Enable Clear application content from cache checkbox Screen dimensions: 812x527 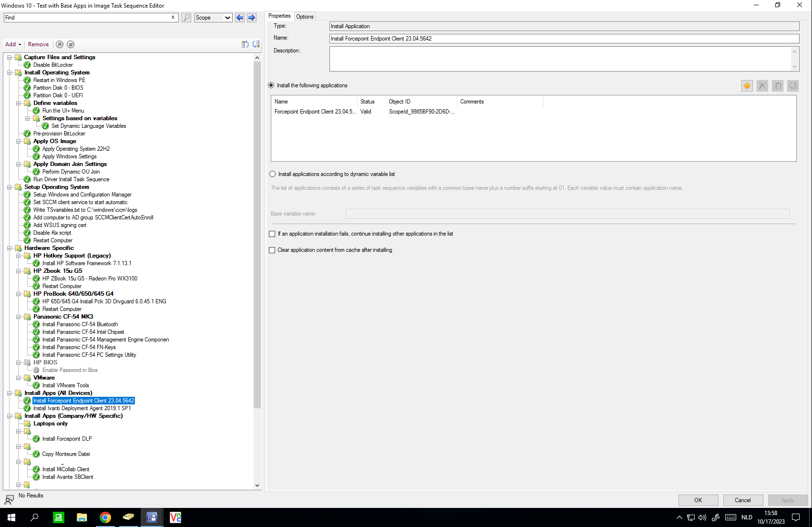point(272,250)
